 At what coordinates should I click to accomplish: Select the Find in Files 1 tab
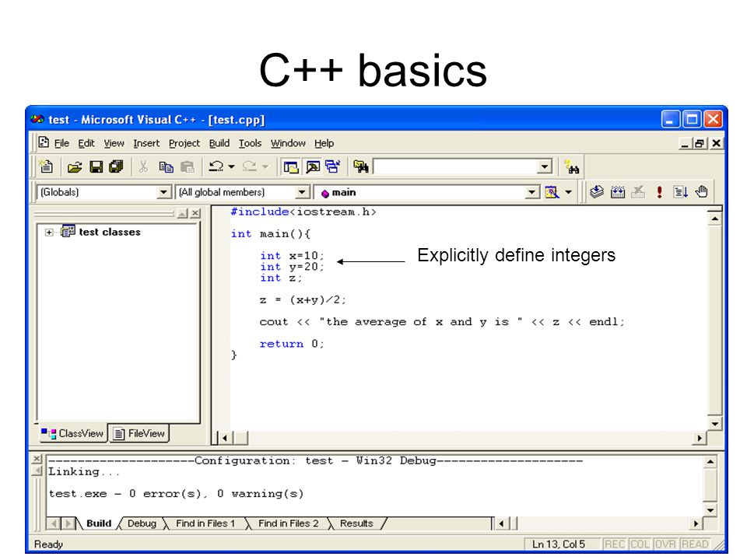(x=205, y=523)
